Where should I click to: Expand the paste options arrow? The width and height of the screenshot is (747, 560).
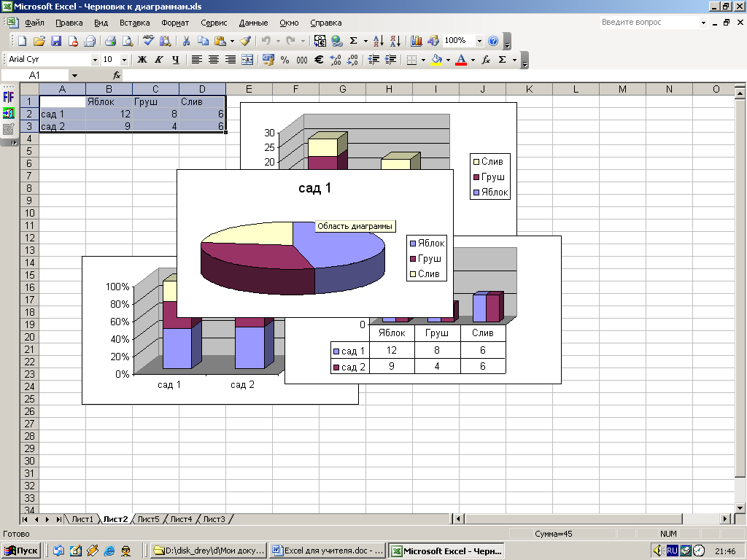coord(232,41)
